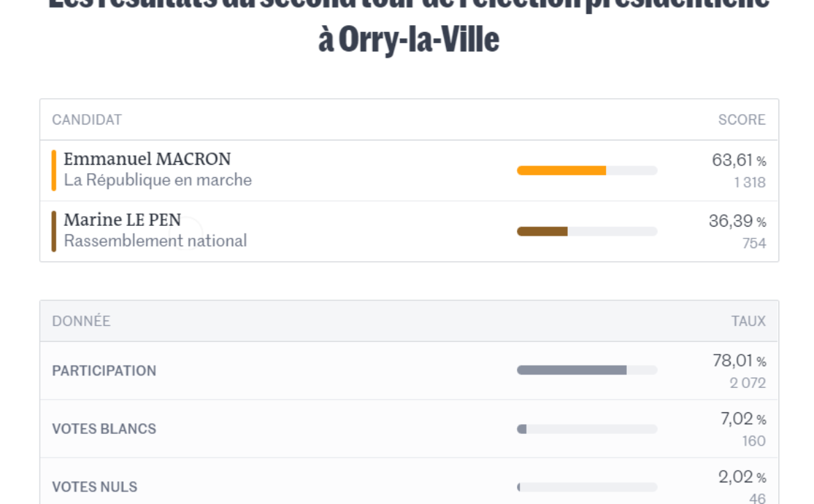Click the CANDIDAT column header

pos(87,120)
